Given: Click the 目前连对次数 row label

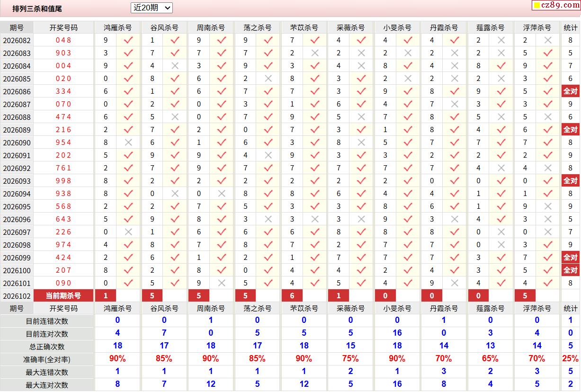Looking at the screenshot, I should click(47, 334).
